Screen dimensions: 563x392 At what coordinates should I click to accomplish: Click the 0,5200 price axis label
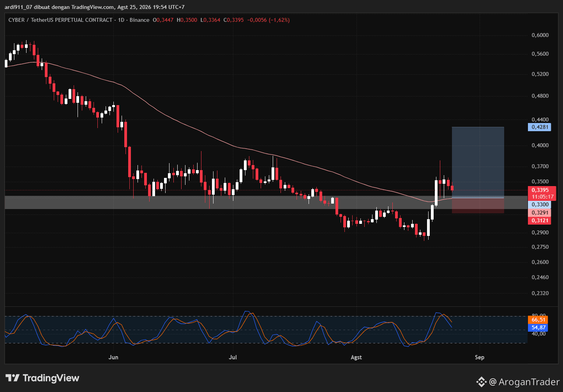pos(540,74)
